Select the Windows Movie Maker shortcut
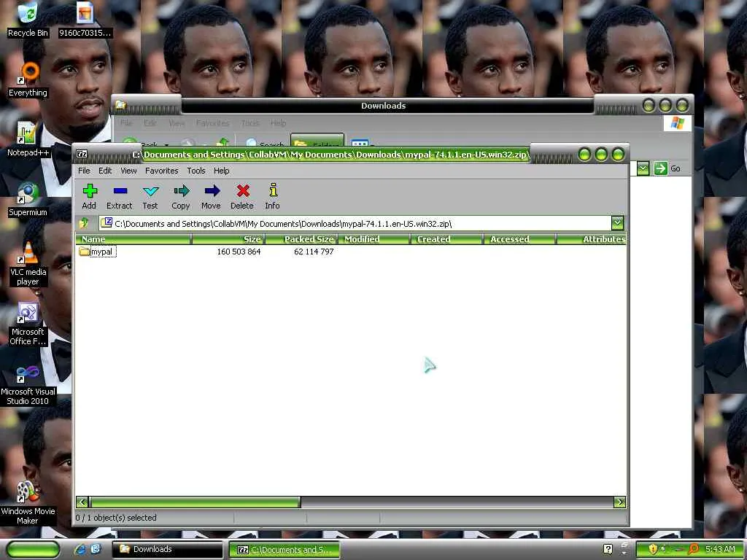 click(28, 503)
